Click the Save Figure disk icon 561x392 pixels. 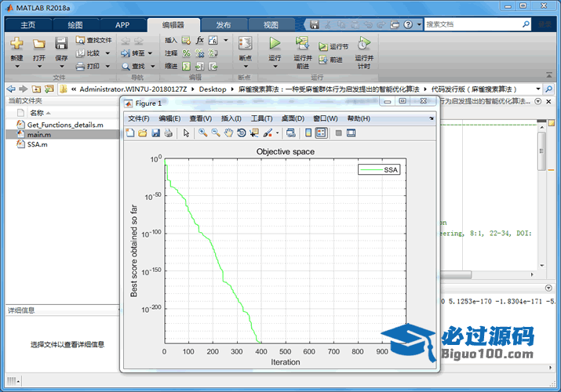click(155, 132)
